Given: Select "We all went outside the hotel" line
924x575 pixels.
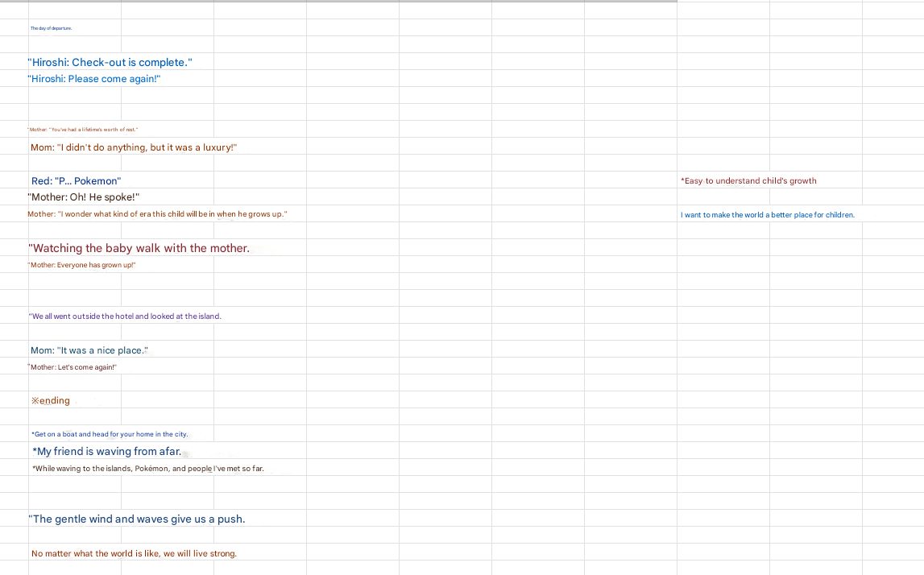Looking at the screenshot, I should pos(125,316).
